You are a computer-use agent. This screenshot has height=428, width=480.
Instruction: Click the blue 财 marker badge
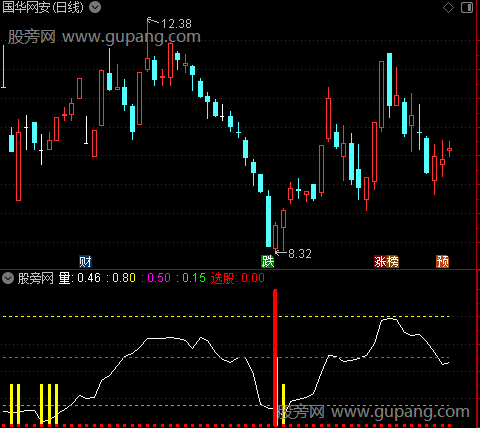[85, 262]
